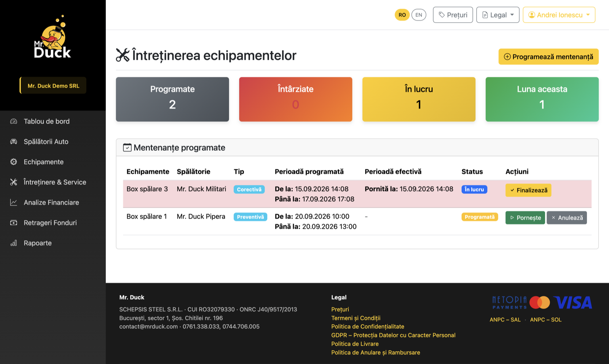Click the Analize Financiare chart icon
The image size is (609, 364).
point(14,202)
